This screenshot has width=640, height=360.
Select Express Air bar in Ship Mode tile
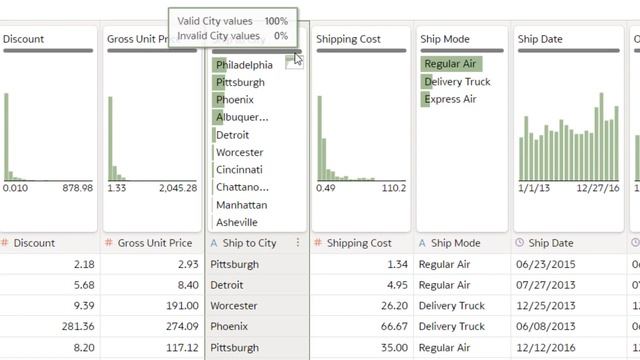coord(450,99)
